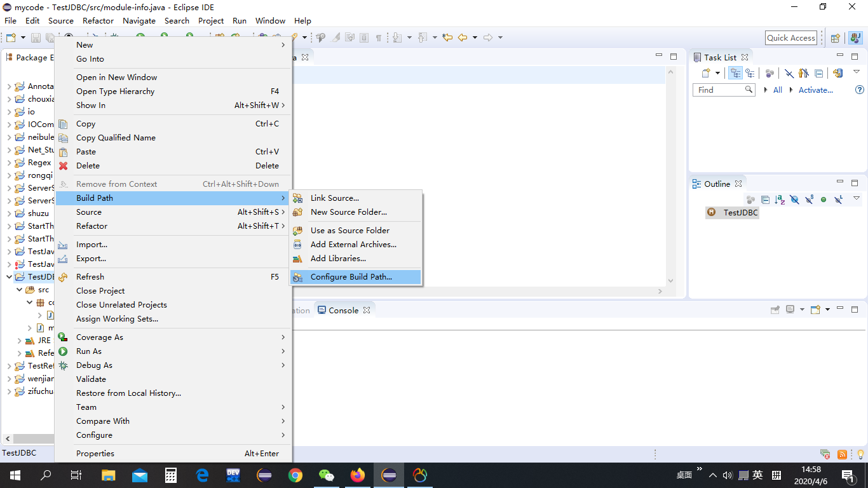Image resolution: width=868 pixels, height=488 pixels.
Task: Select New Source Folder in submenu
Action: point(356,212)
